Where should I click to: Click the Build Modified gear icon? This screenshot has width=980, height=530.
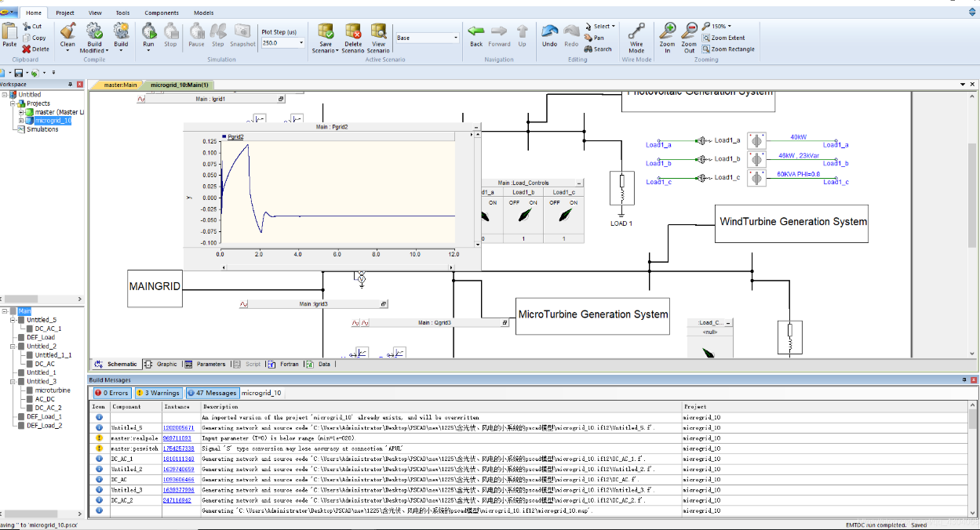[94, 31]
